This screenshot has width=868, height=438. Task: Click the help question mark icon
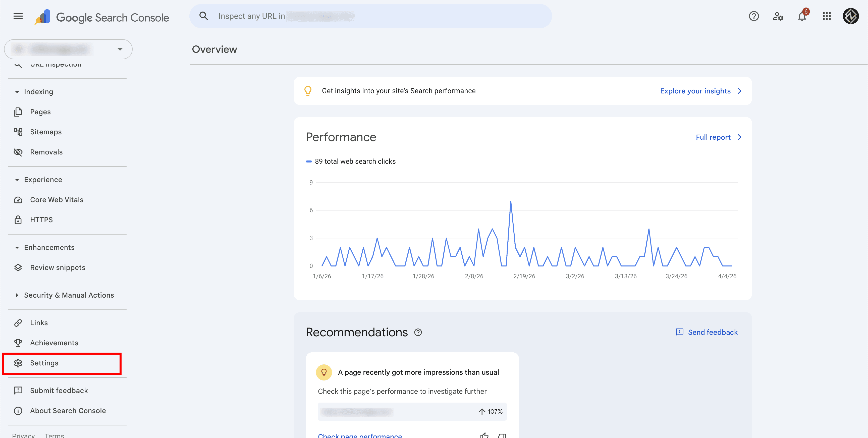[x=754, y=16]
